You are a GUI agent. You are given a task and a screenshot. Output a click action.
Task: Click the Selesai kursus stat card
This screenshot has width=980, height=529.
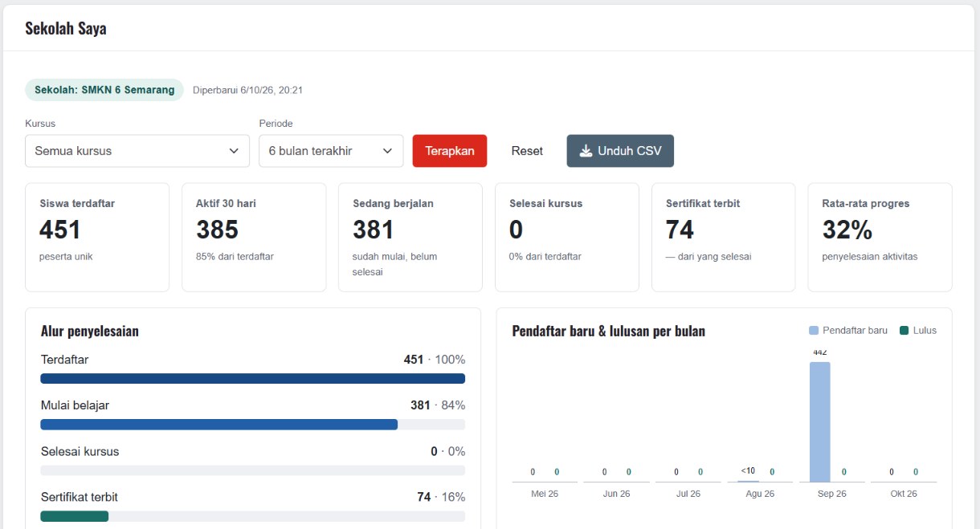[x=567, y=237]
